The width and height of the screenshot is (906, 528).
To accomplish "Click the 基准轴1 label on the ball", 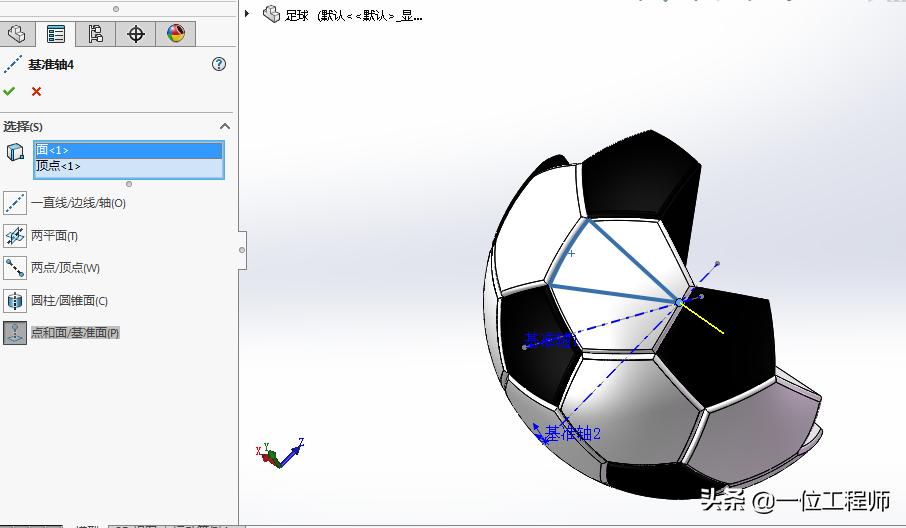I will pyautogui.click(x=549, y=340).
